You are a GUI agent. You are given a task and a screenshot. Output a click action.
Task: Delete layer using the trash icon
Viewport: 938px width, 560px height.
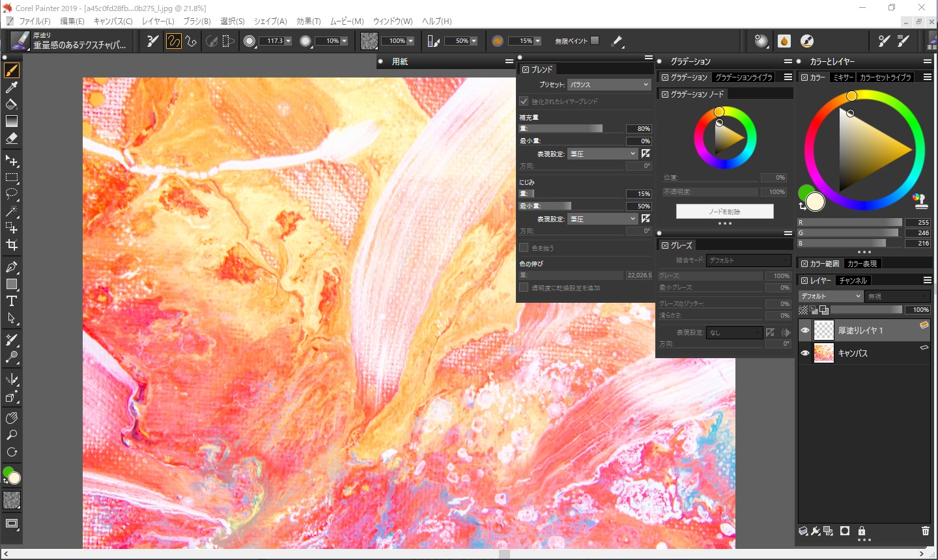[x=926, y=531]
